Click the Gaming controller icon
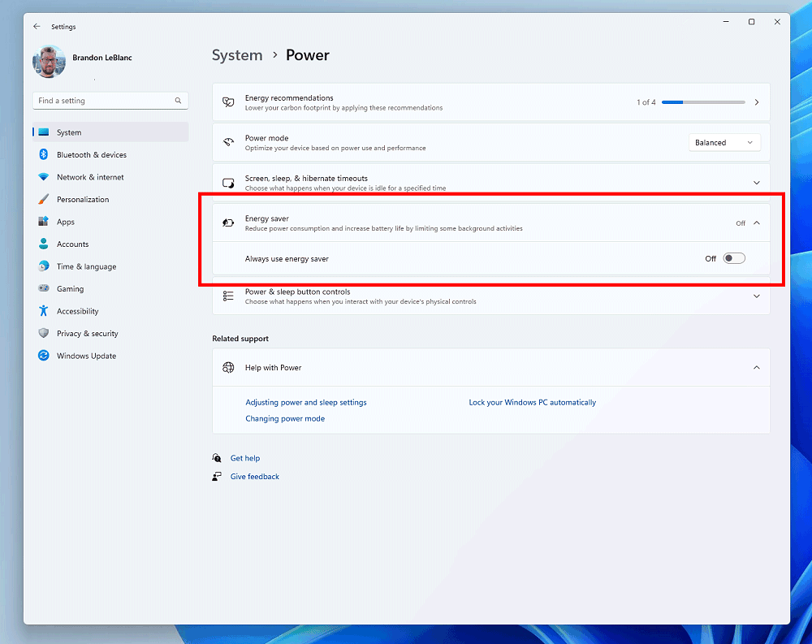This screenshot has height=644, width=812. tap(43, 289)
